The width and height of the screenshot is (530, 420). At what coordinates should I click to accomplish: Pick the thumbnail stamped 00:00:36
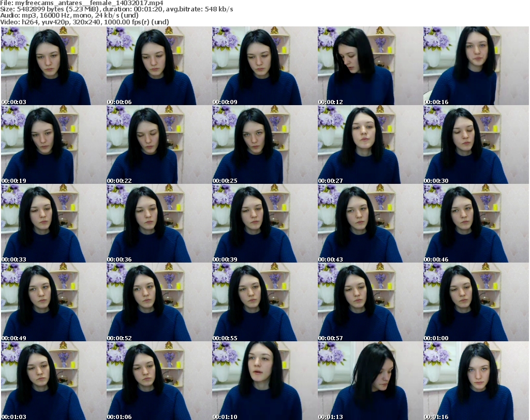click(x=159, y=224)
